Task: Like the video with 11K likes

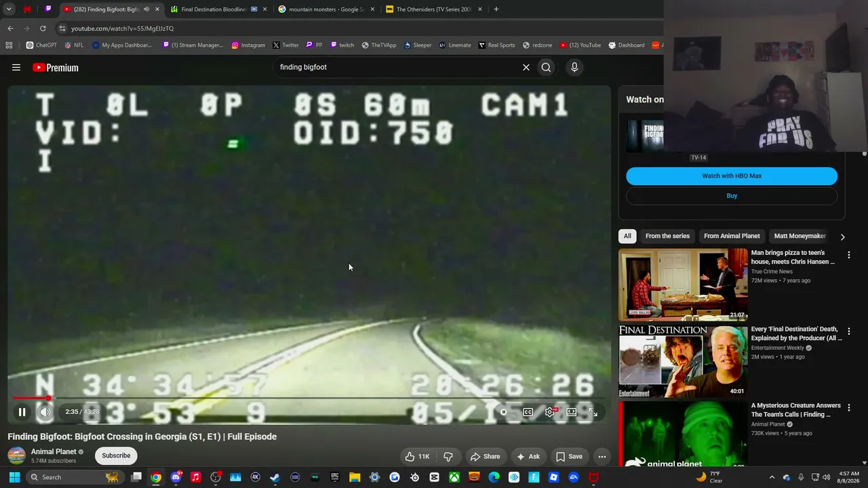Action: 418,456
